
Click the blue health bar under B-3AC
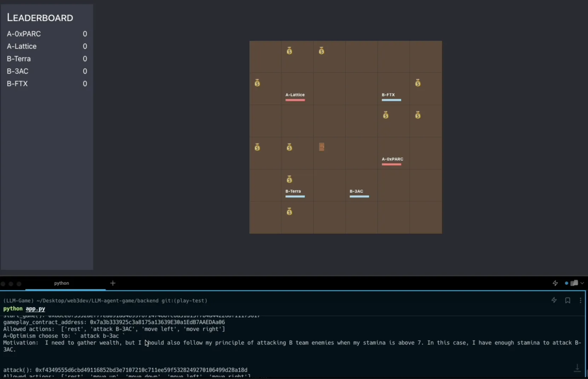coord(359,197)
